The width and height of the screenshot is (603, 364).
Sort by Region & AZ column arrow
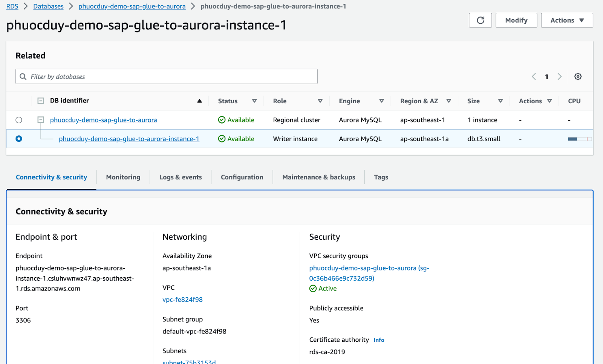[448, 101]
